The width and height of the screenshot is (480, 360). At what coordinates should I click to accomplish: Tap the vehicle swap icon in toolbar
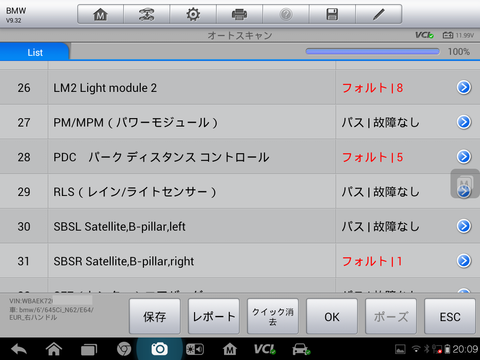click(147, 14)
